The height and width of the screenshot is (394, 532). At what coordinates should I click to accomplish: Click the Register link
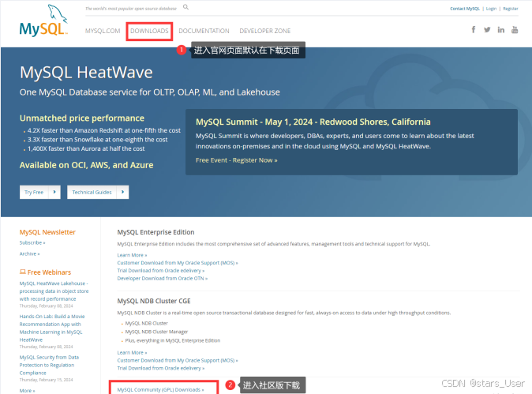[x=510, y=9]
